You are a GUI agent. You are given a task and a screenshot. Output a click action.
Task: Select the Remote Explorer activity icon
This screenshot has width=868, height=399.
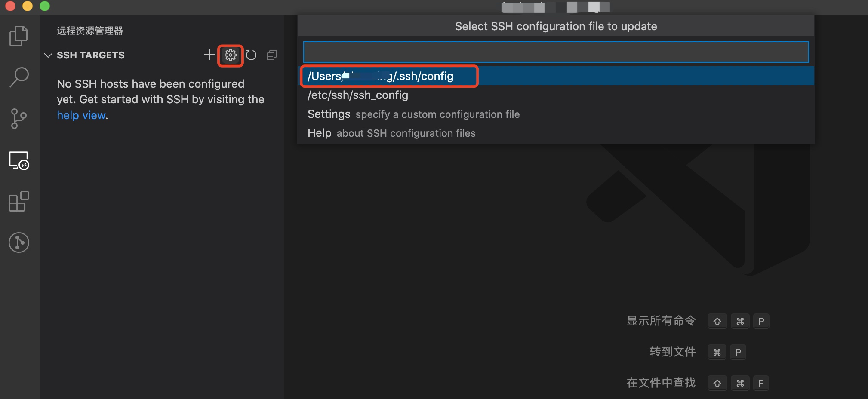tap(19, 160)
